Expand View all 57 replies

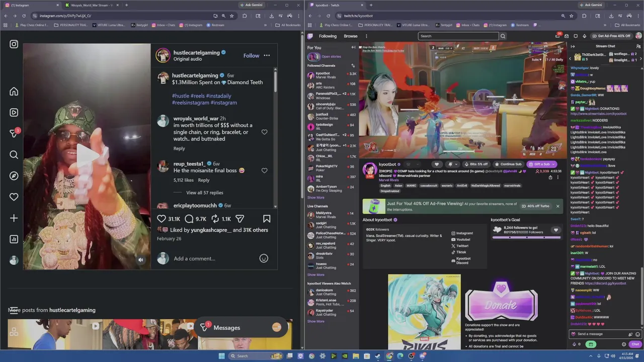coord(204,193)
